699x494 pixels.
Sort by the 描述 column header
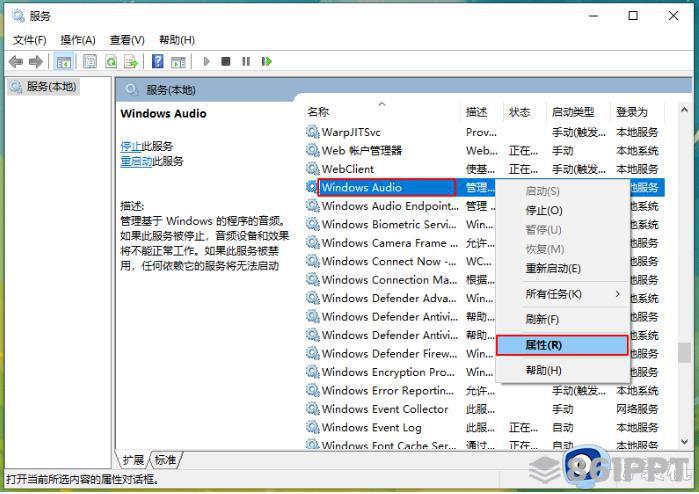482,112
